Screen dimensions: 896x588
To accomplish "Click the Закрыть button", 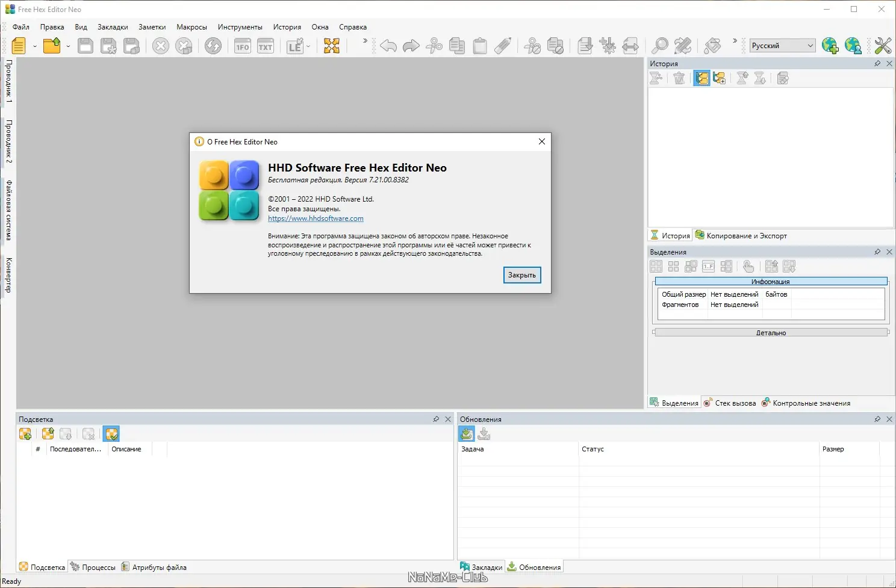I will 522,275.
